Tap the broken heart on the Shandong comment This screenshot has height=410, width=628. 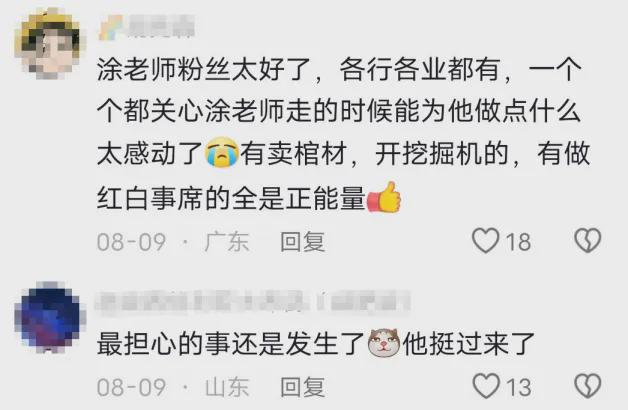(588, 386)
